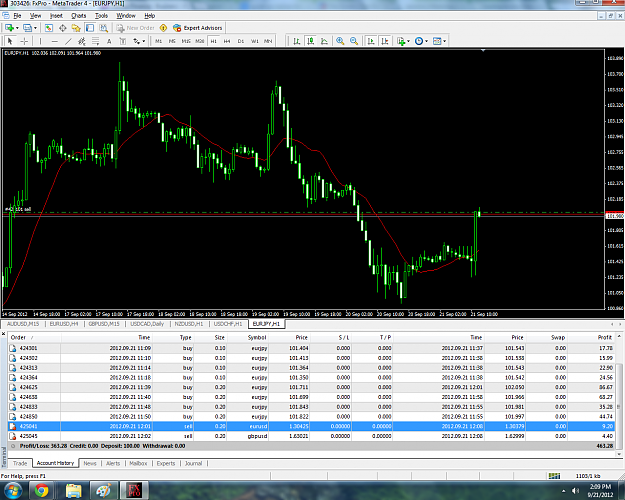Switch to the H4 timeframe
This screenshot has height=500, width=625.
(x=227, y=41)
